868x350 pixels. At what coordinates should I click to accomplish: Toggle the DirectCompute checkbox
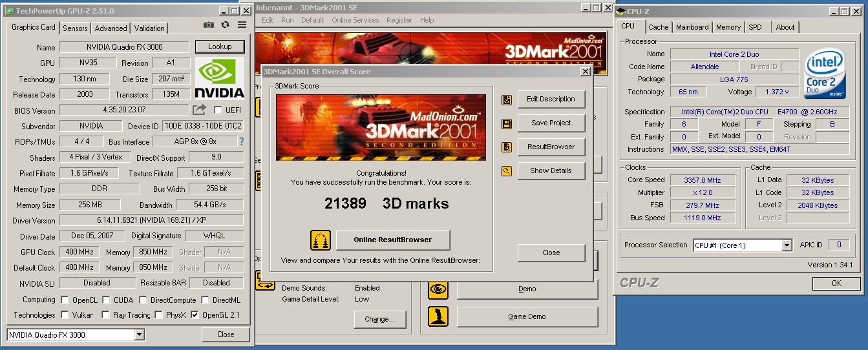pyautogui.click(x=143, y=300)
